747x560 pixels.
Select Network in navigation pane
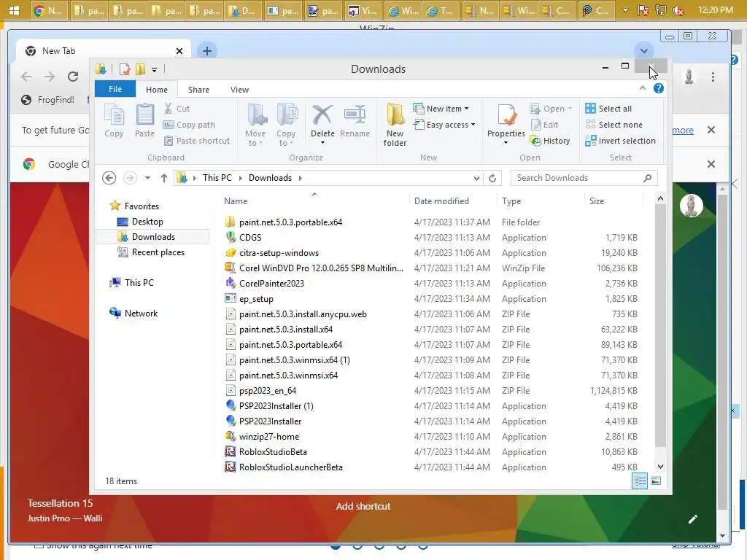click(141, 314)
